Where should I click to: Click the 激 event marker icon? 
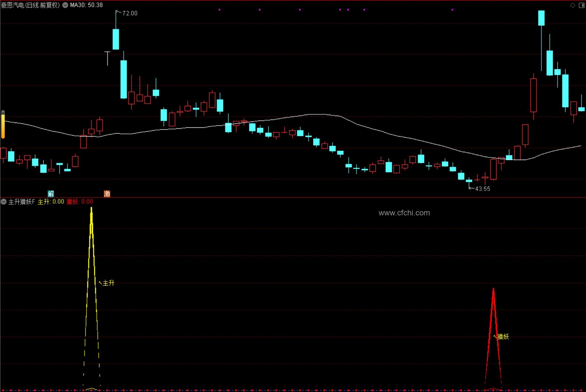tap(107, 194)
